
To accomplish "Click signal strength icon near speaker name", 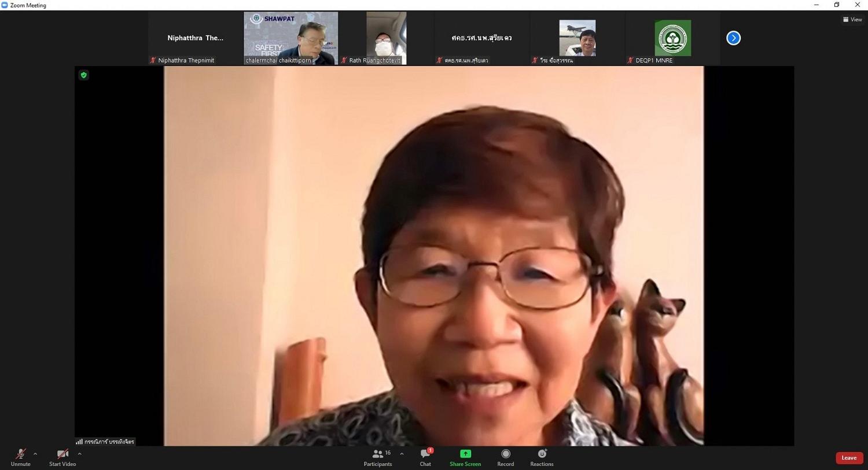I will (79, 442).
